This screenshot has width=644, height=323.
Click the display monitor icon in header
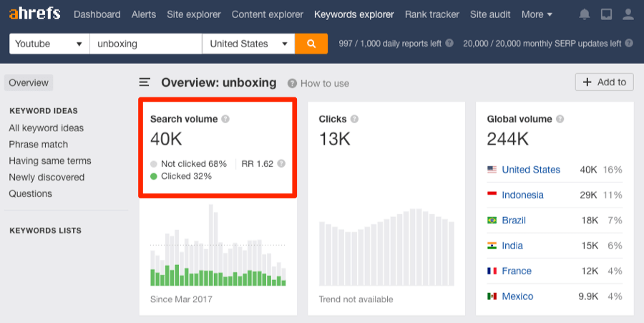click(x=606, y=14)
